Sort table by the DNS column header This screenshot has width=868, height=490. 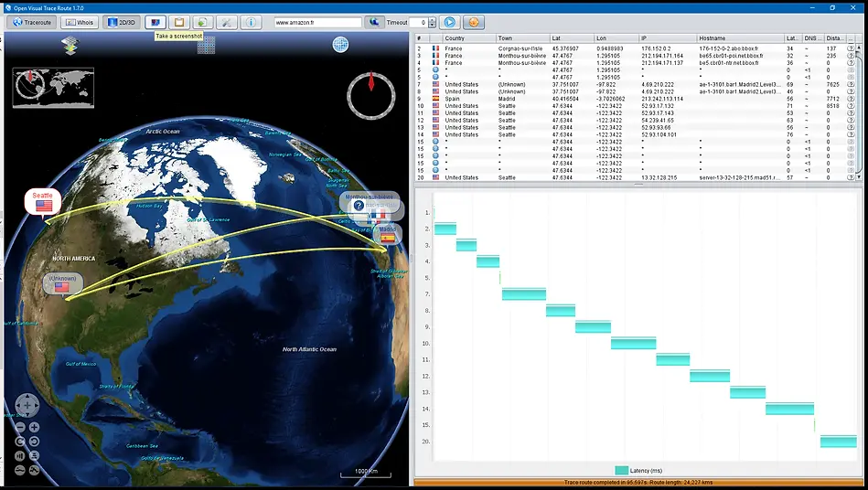[x=812, y=38]
